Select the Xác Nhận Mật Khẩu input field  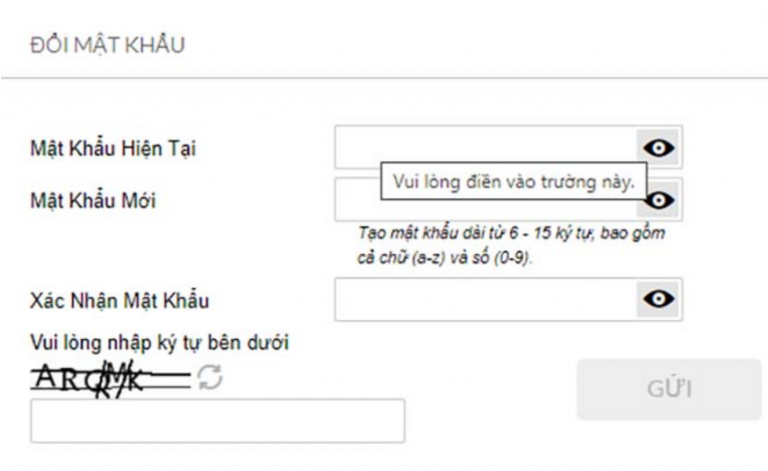[x=486, y=299]
